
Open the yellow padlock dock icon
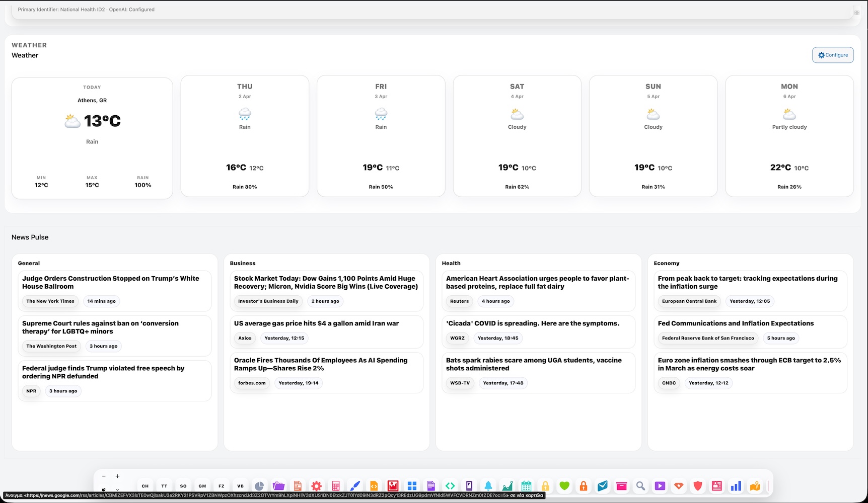(545, 486)
